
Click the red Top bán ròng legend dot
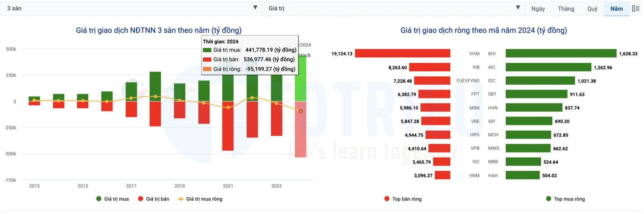pos(387,199)
